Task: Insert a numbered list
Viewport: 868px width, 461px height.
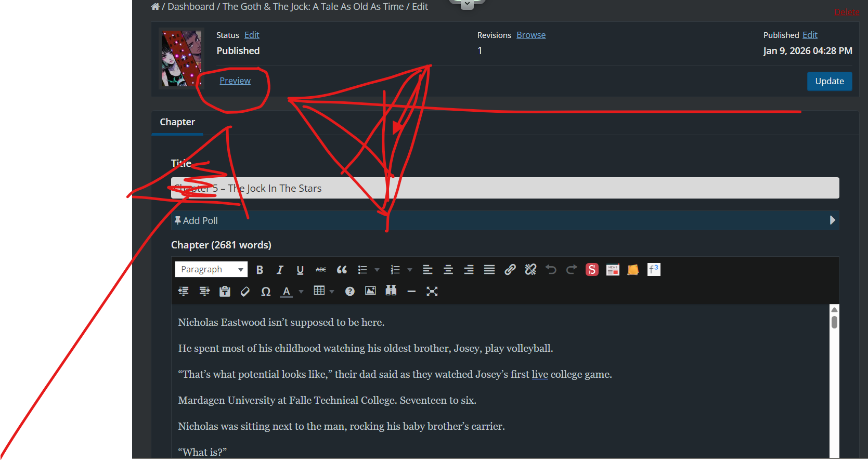Action: pyautogui.click(x=395, y=270)
